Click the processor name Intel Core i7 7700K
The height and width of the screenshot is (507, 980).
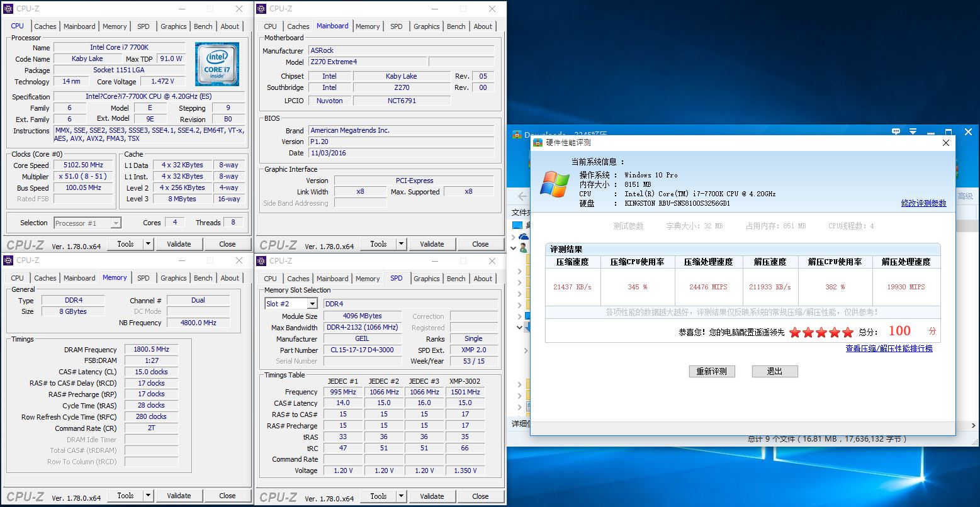120,47
